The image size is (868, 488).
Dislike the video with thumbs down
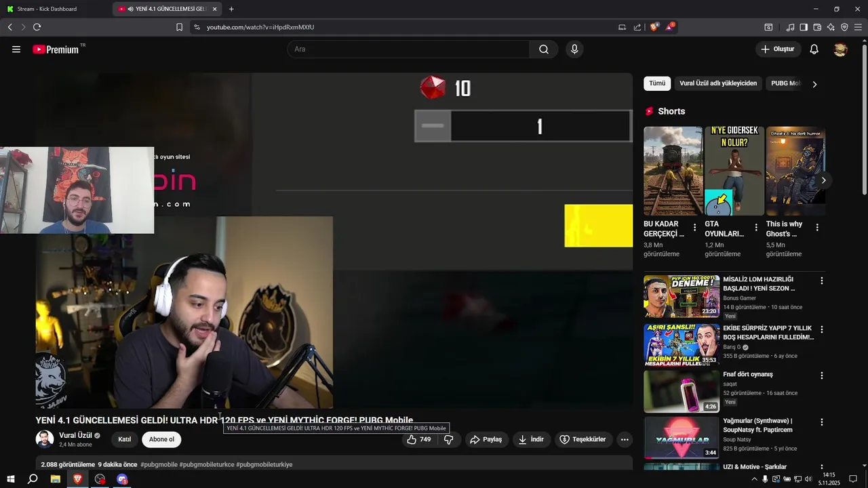click(x=448, y=439)
